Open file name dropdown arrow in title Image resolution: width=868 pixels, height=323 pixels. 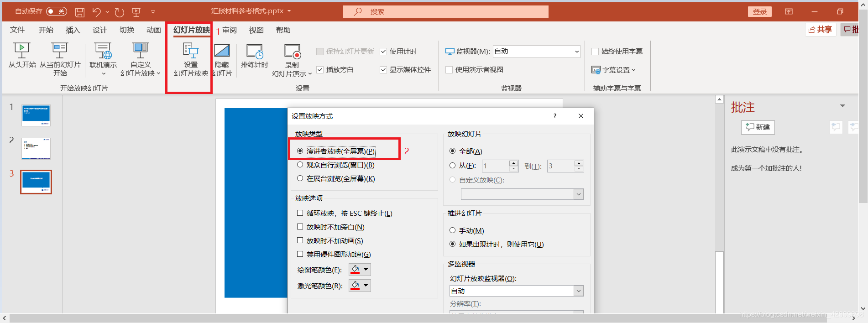289,11
